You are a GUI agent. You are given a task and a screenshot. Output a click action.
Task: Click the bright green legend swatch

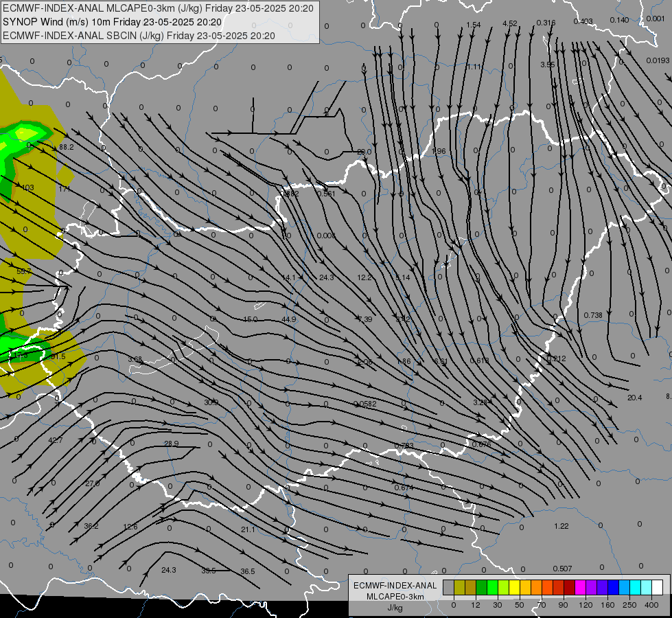click(493, 587)
